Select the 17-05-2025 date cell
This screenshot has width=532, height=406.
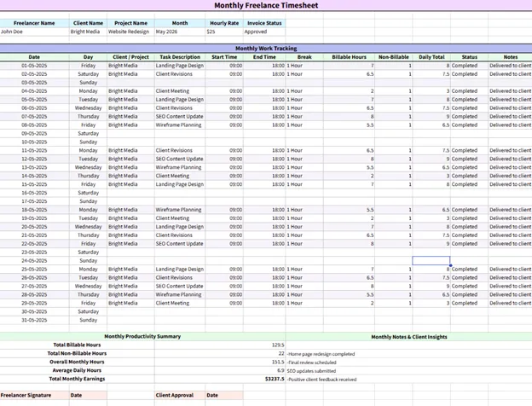click(34, 201)
